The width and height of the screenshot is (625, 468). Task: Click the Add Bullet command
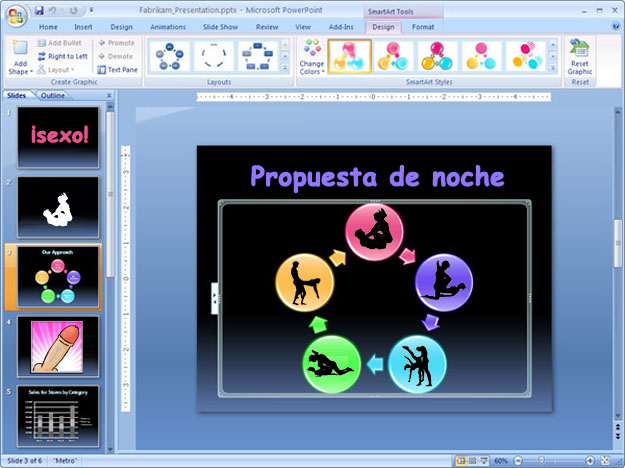tap(59, 43)
